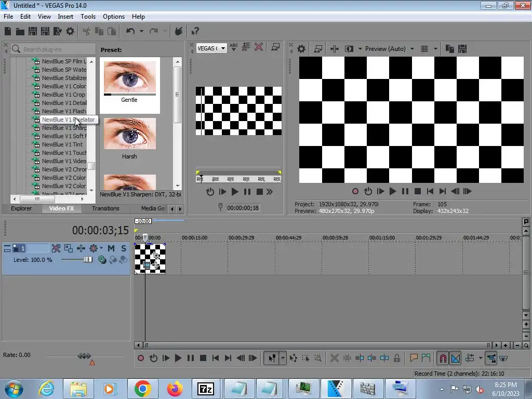532x399 pixels.
Task: Undo the last action
Action: pyautogui.click(x=130, y=31)
